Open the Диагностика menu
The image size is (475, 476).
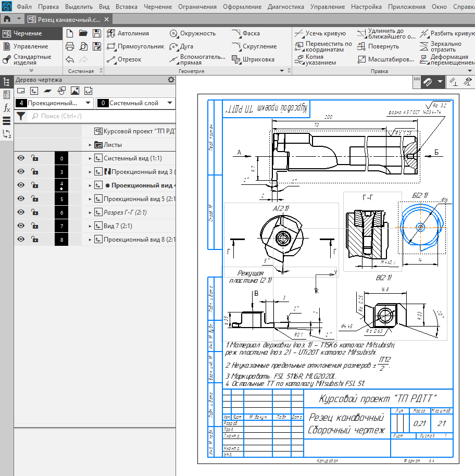[x=285, y=7]
